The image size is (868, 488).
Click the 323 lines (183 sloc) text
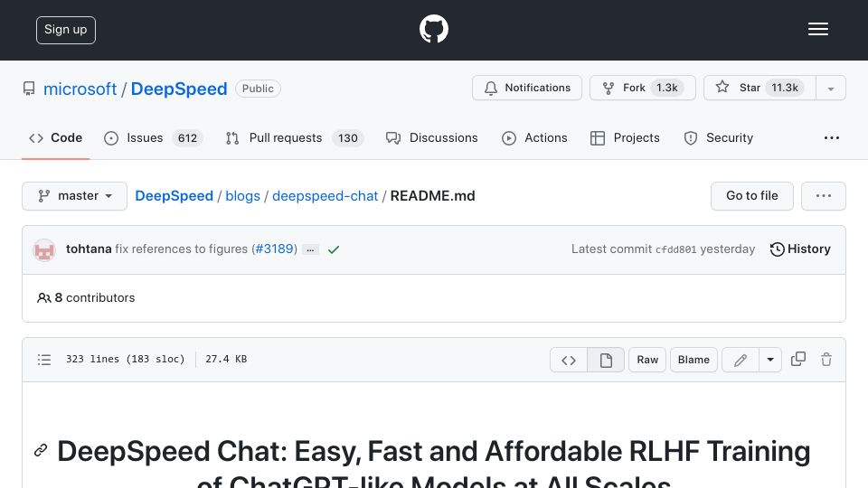tap(125, 359)
